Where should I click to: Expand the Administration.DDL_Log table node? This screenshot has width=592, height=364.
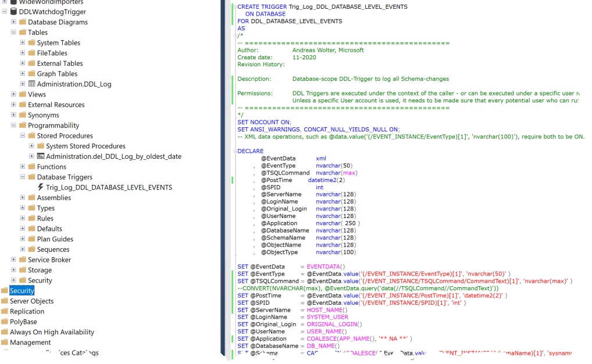point(23,84)
